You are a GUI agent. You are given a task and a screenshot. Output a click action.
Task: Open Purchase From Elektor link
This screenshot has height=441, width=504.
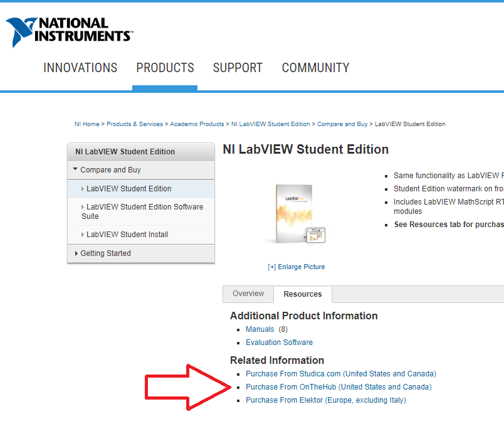click(x=326, y=400)
